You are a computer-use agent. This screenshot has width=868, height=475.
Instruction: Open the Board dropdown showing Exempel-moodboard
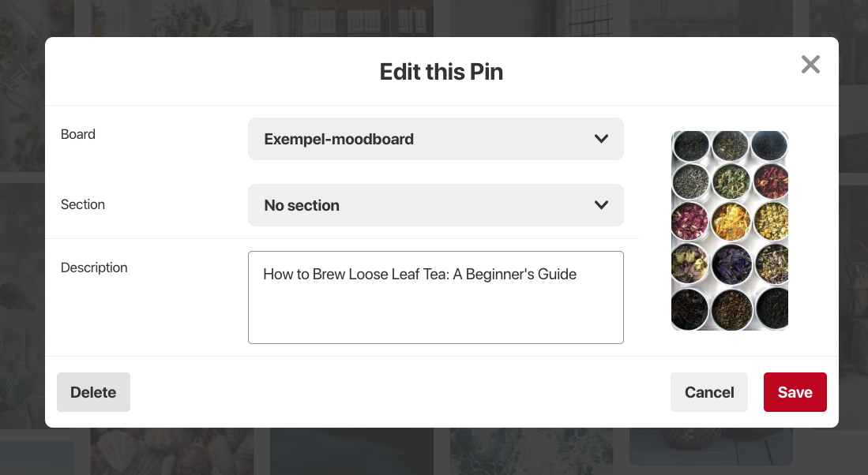[436, 139]
